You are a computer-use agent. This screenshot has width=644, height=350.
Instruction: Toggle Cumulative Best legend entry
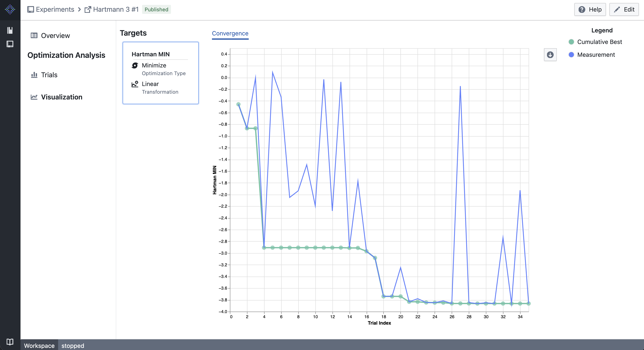tap(599, 42)
